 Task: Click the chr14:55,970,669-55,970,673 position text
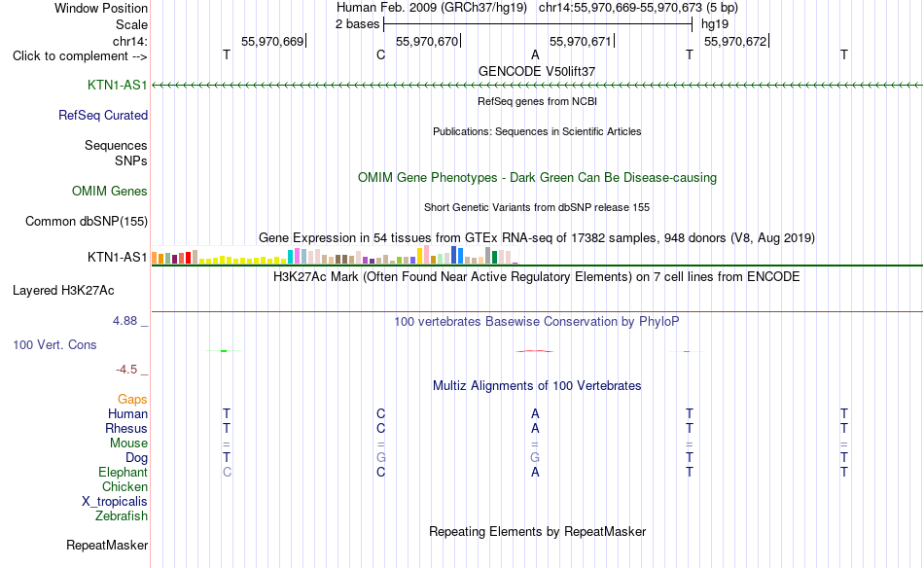(620, 8)
